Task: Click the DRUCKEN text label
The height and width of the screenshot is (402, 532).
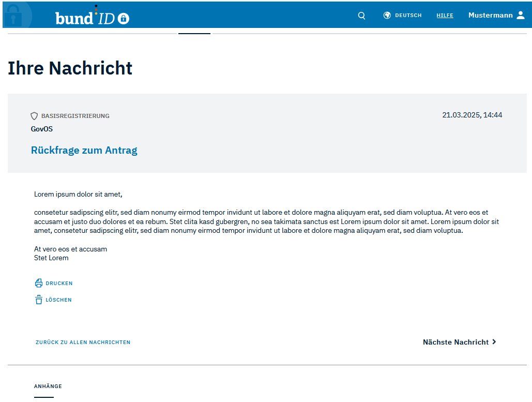Action: (x=59, y=284)
